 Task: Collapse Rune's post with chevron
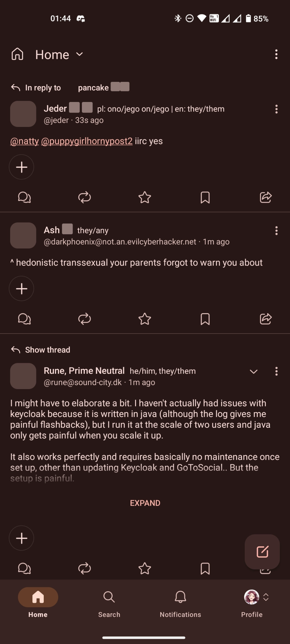[253, 371]
